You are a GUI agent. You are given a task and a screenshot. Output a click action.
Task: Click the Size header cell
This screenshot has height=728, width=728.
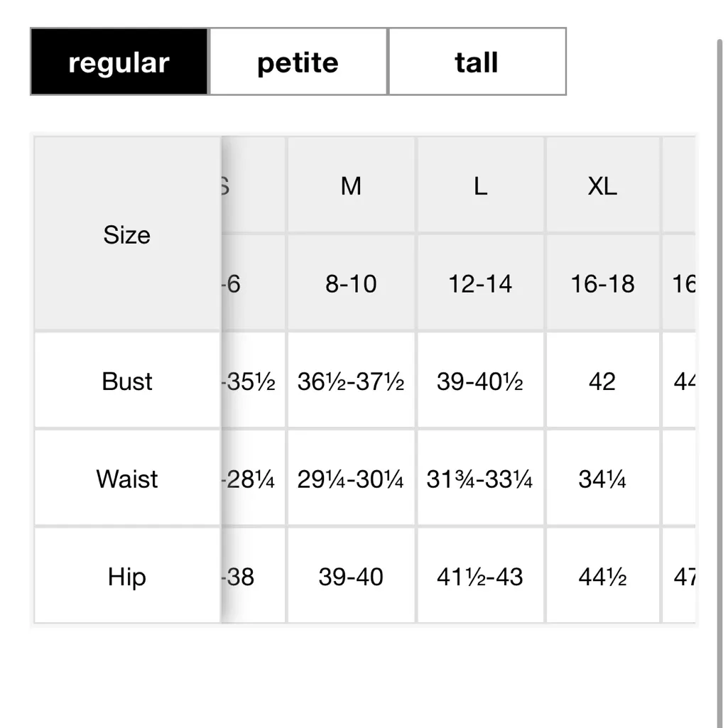[x=126, y=234]
